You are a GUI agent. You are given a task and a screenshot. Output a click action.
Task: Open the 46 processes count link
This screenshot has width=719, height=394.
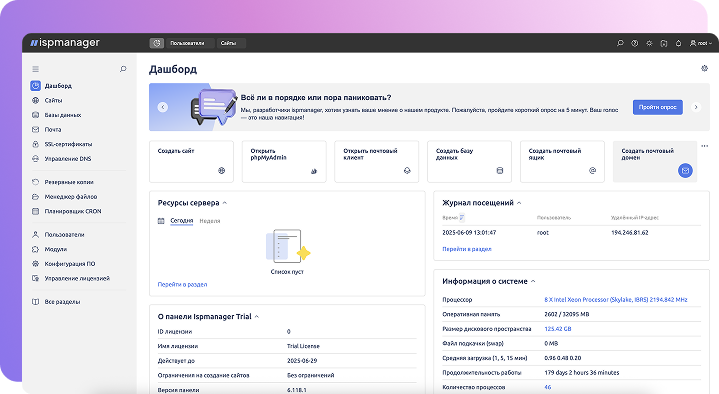(x=548, y=387)
